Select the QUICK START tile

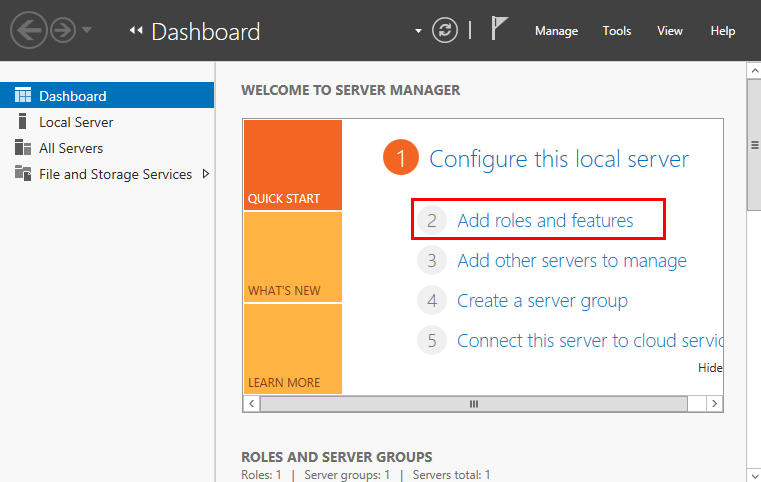click(x=293, y=165)
